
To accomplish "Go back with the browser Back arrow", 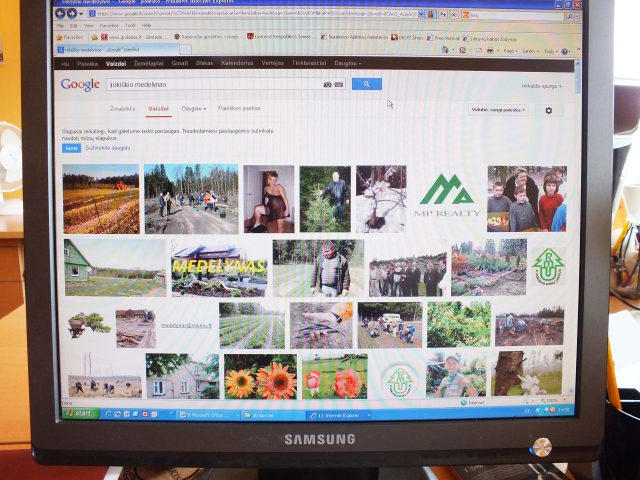I will (x=60, y=14).
